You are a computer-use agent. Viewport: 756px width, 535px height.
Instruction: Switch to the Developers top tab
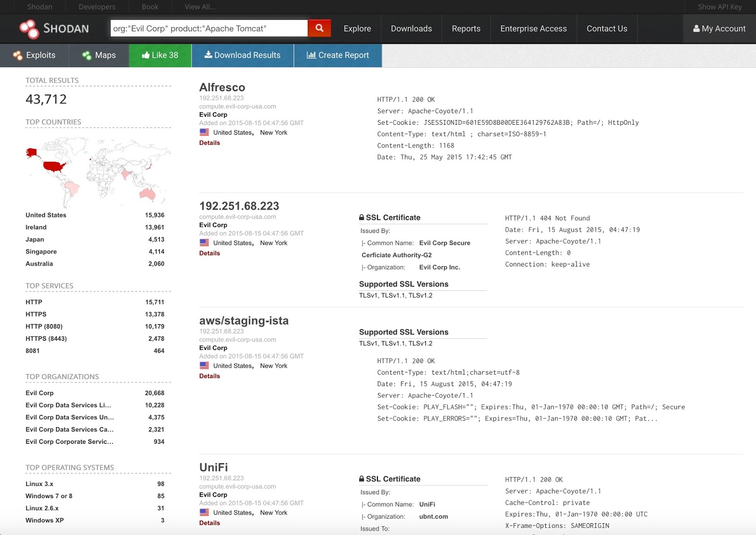(x=97, y=7)
